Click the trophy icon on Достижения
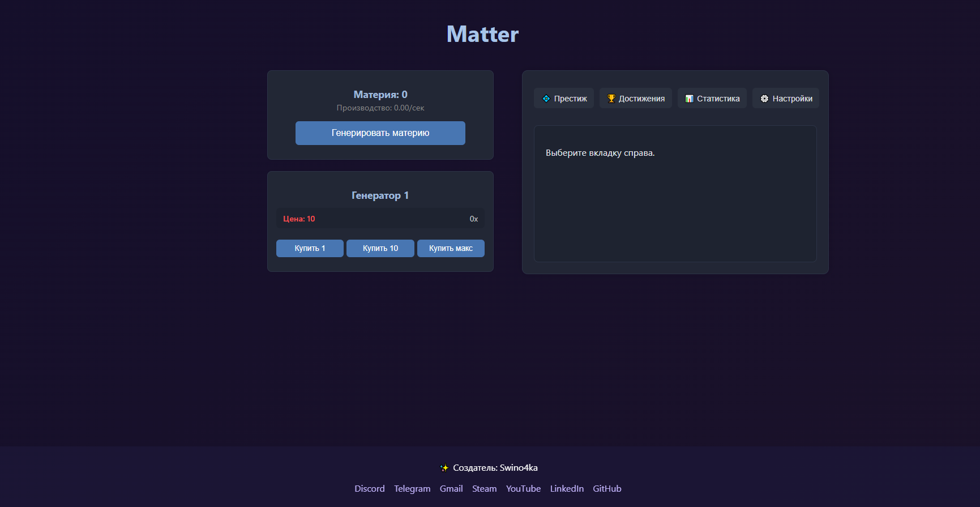 [611, 99]
